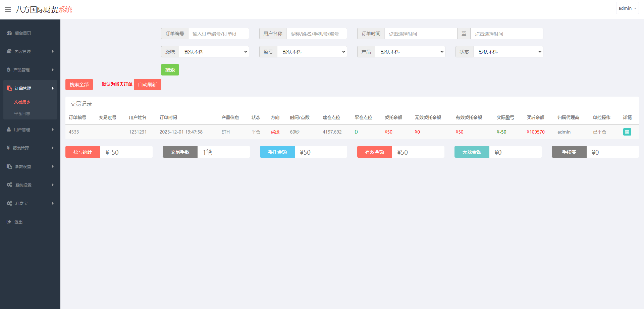
Task: Open the 产品 dropdown selector
Action: coord(410,52)
